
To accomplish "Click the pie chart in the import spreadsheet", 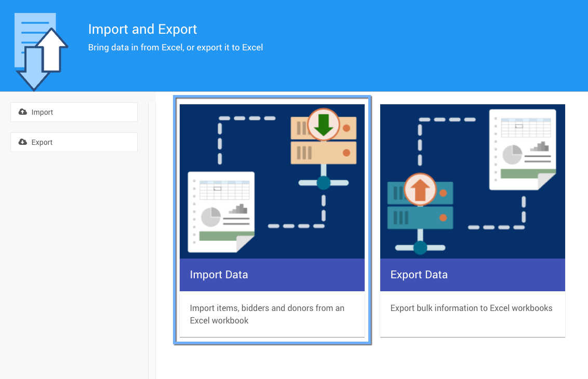I will pos(210,217).
